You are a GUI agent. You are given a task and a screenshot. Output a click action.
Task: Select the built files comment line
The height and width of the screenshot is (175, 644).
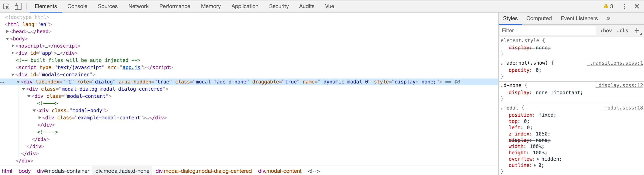(x=78, y=60)
